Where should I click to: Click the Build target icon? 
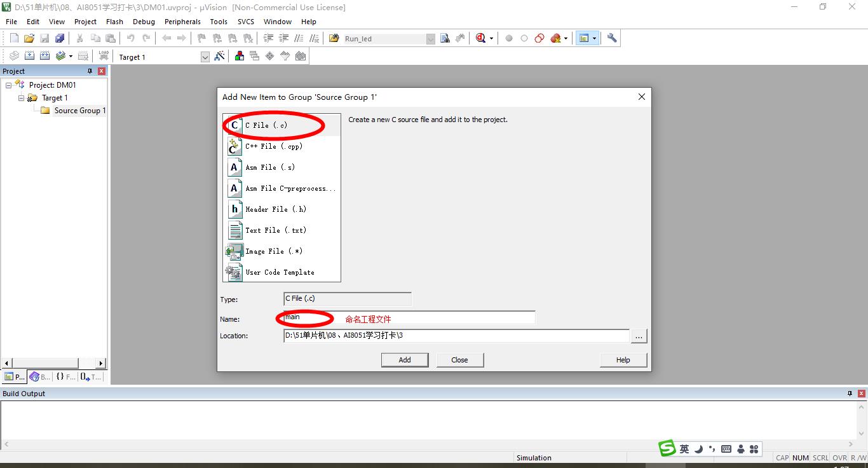(x=29, y=56)
